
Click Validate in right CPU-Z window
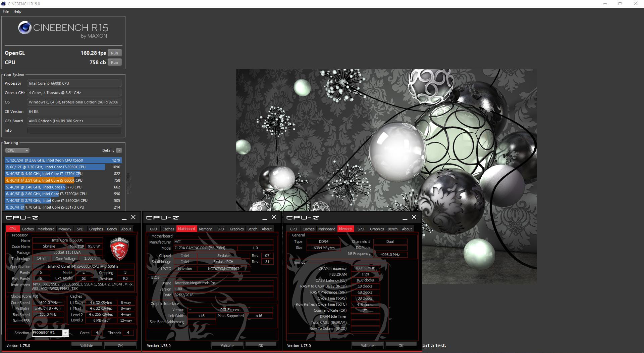coord(367,346)
